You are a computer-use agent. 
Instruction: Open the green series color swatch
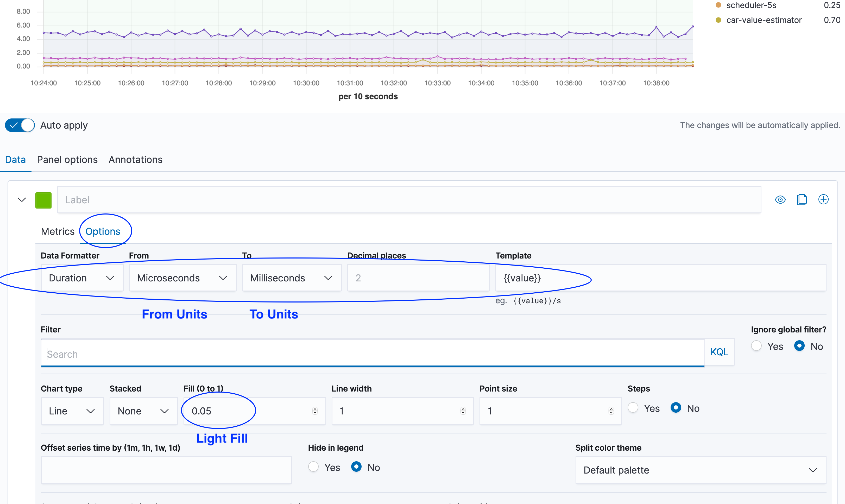tap(43, 200)
